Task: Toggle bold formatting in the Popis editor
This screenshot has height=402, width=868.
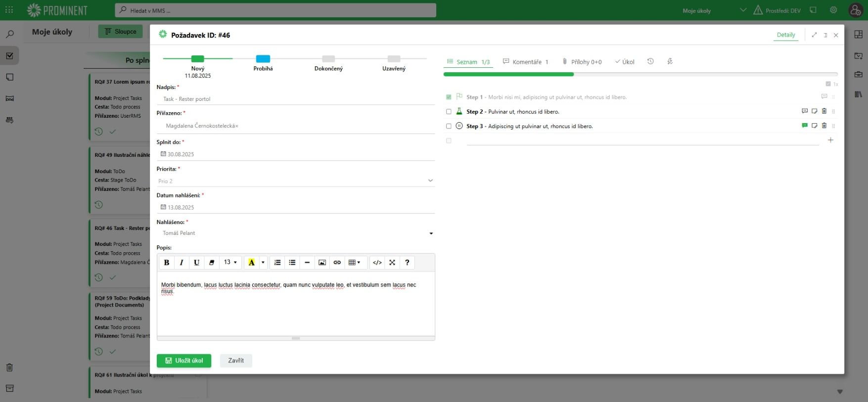Action: click(x=167, y=263)
